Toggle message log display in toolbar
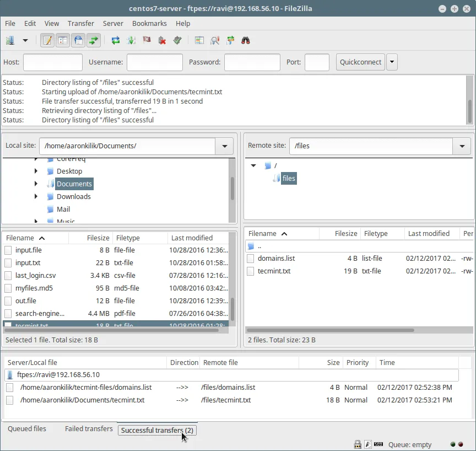Screen dimensions: 476x451 click(x=47, y=40)
